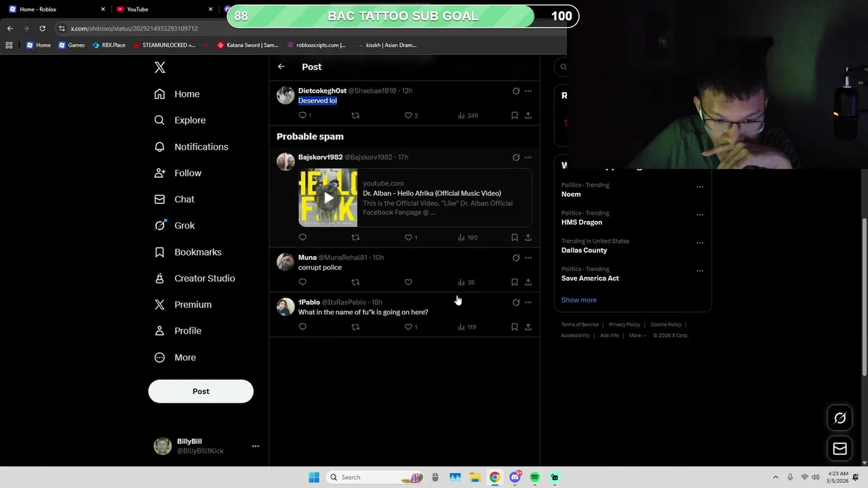
Task: Bookmark Muna's 'corrupt police' comment
Action: coord(515,282)
